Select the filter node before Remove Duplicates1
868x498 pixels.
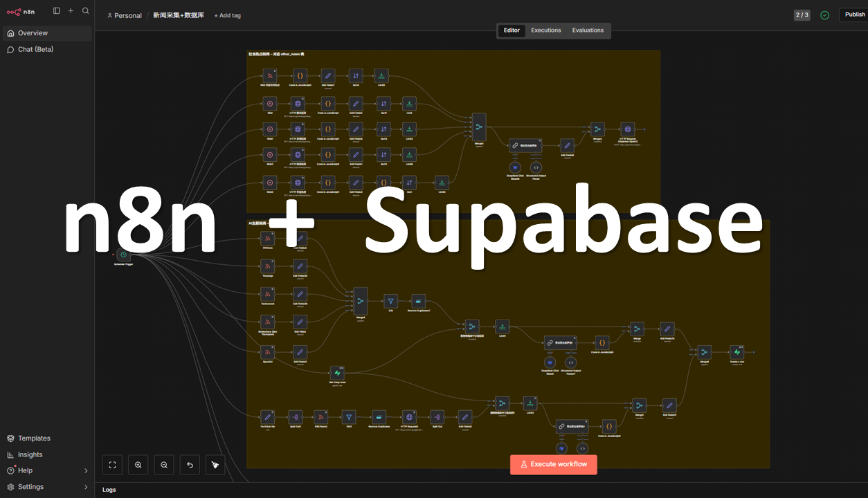click(390, 301)
